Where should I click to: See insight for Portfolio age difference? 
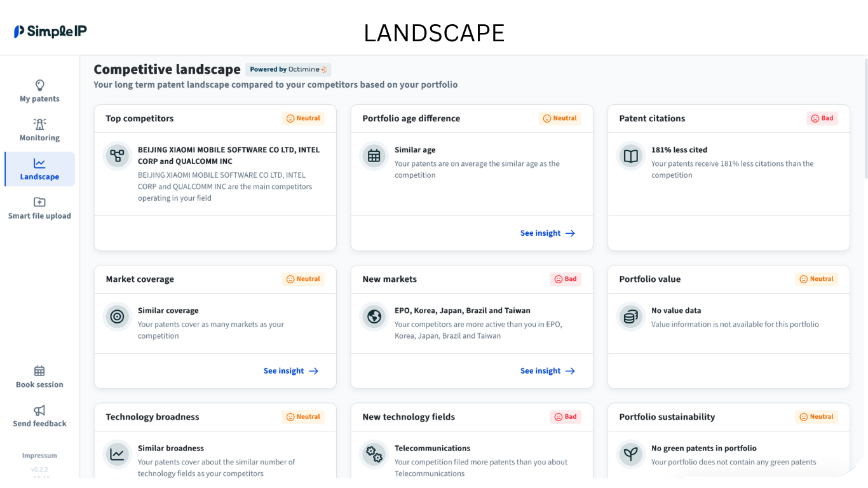(x=548, y=233)
